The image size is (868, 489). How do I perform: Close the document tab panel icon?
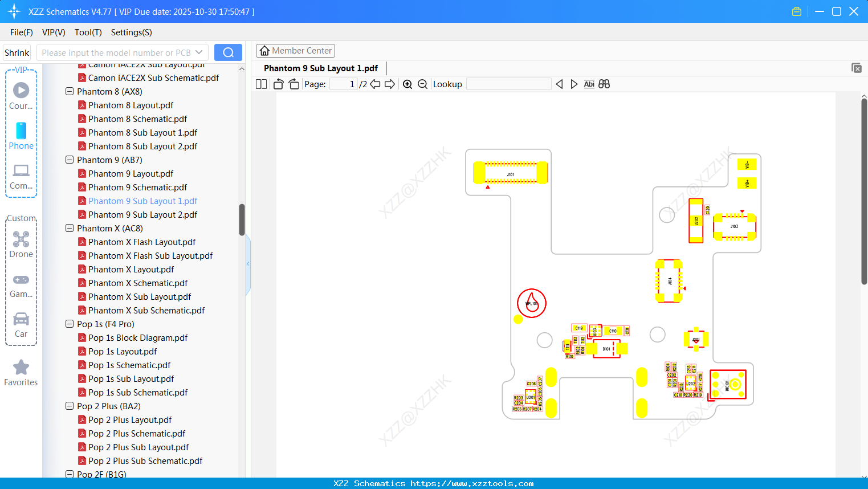857,68
